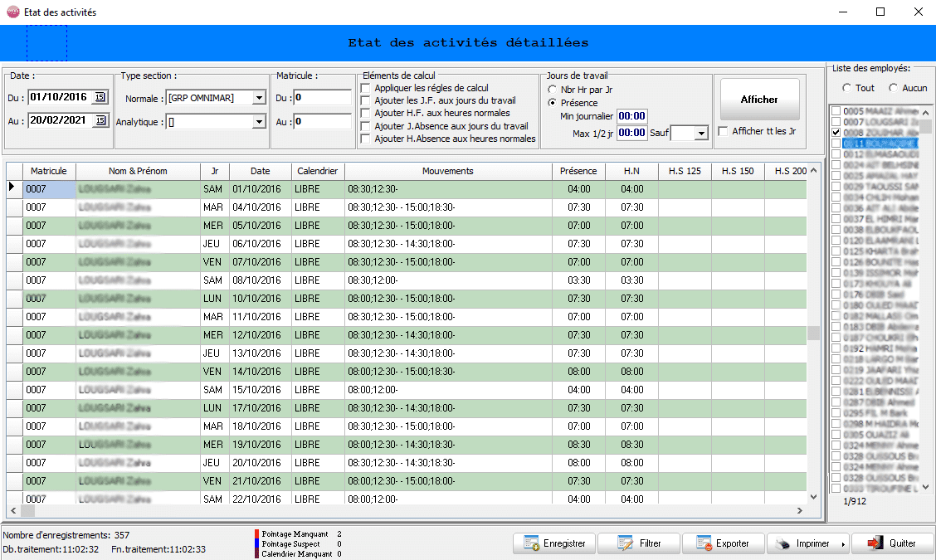Select highlighted employee 0011 in list
The width and height of the screenshot is (936, 560).
880,144
